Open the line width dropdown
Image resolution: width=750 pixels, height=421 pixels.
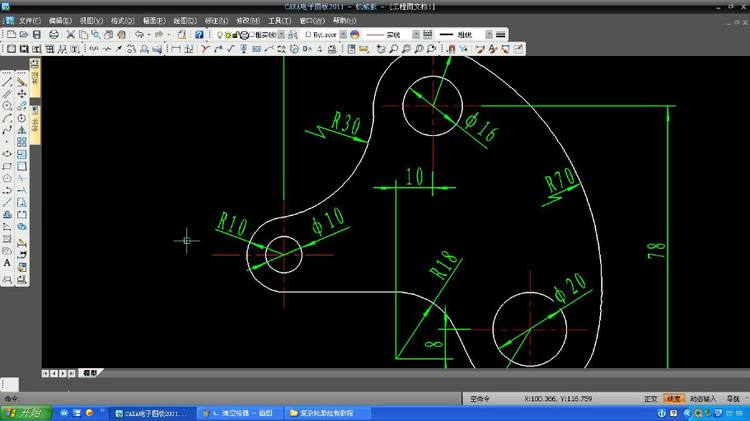click(489, 34)
